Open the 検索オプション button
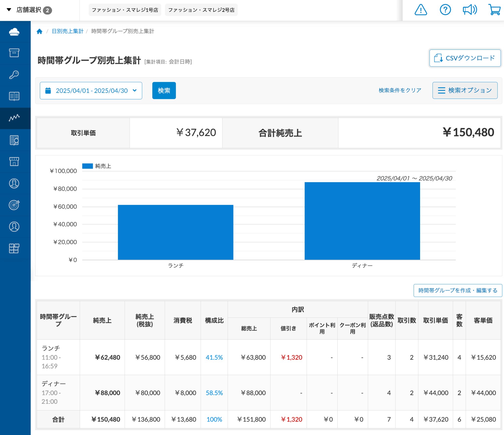 tap(465, 90)
